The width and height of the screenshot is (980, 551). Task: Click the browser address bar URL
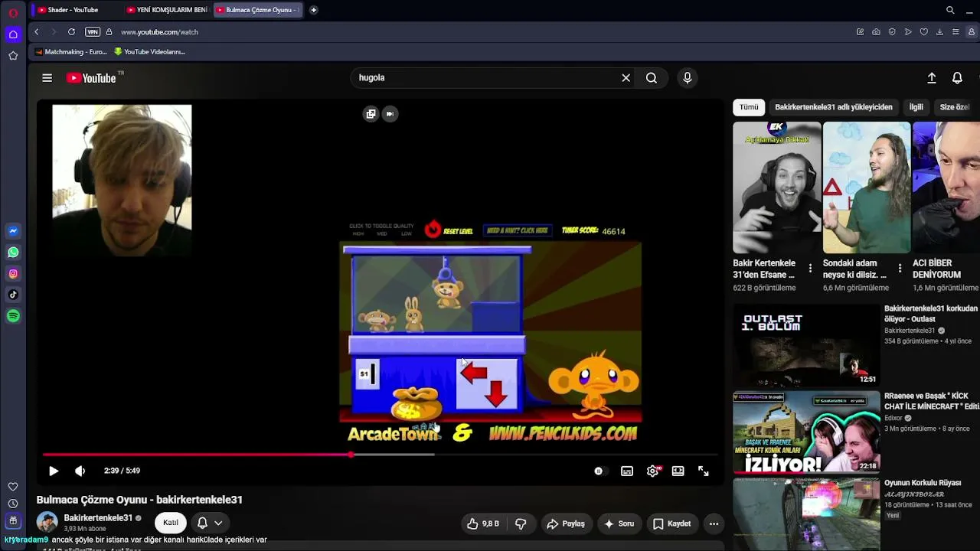tap(159, 32)
